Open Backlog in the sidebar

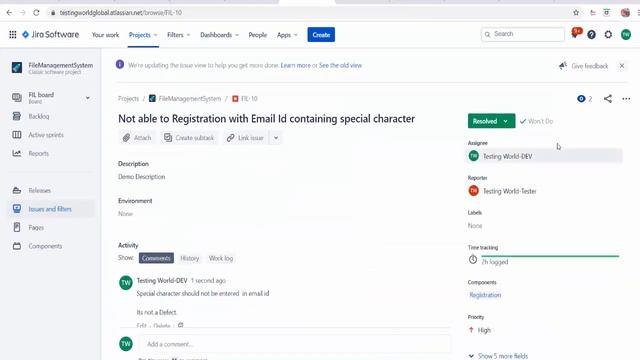click(x=51, y=116)
